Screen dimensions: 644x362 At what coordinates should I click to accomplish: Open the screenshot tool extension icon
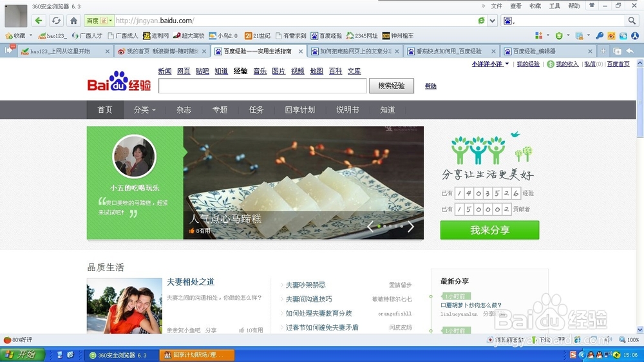(579, 35)
